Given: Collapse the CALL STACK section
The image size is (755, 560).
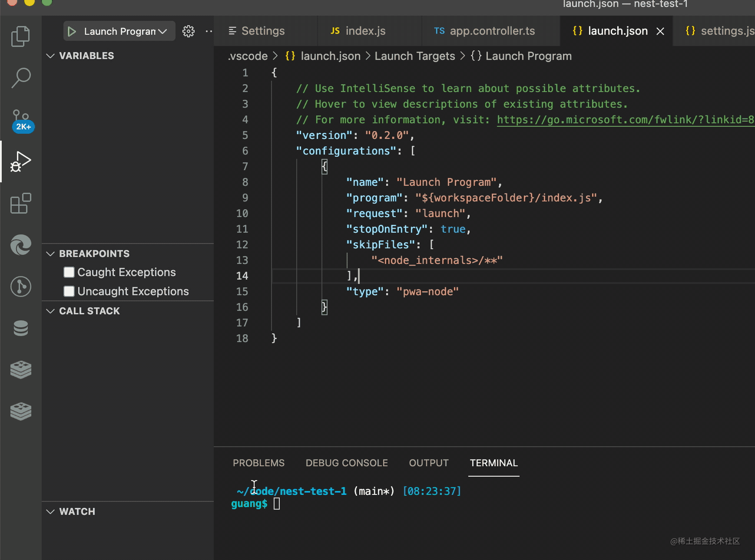Looking at the screenshot, I should tap(50, 311).
